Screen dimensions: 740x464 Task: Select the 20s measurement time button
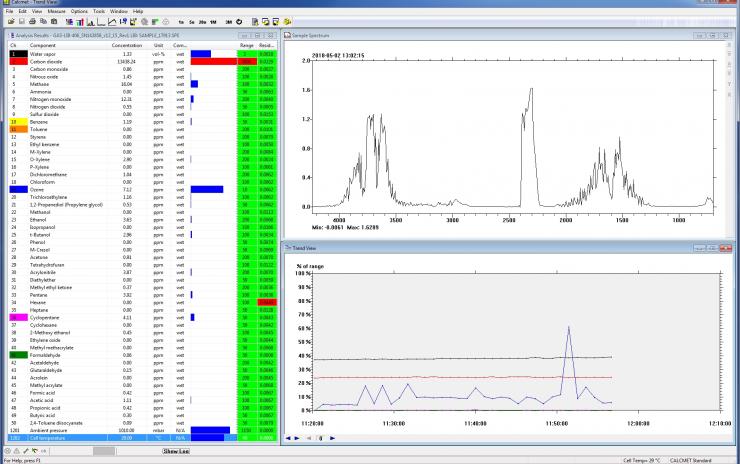tap(202, 22)
